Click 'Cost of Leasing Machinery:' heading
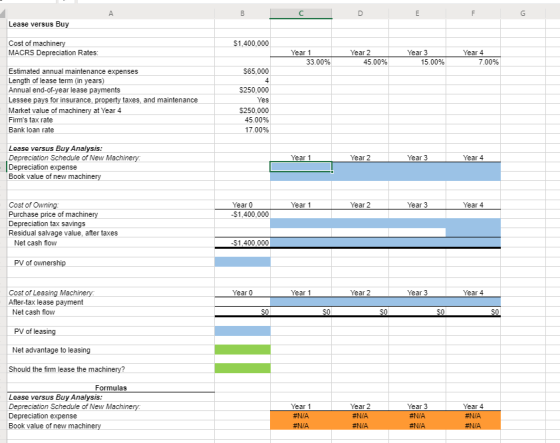This screenshot has height=443, width=560. 51,293
